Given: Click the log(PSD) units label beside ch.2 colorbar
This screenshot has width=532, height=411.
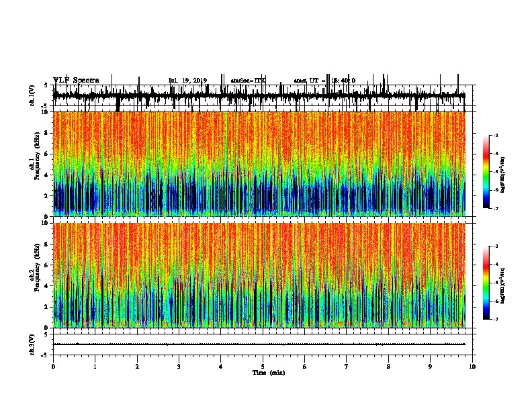Looking at the screenshot, I should click(502, 285).
